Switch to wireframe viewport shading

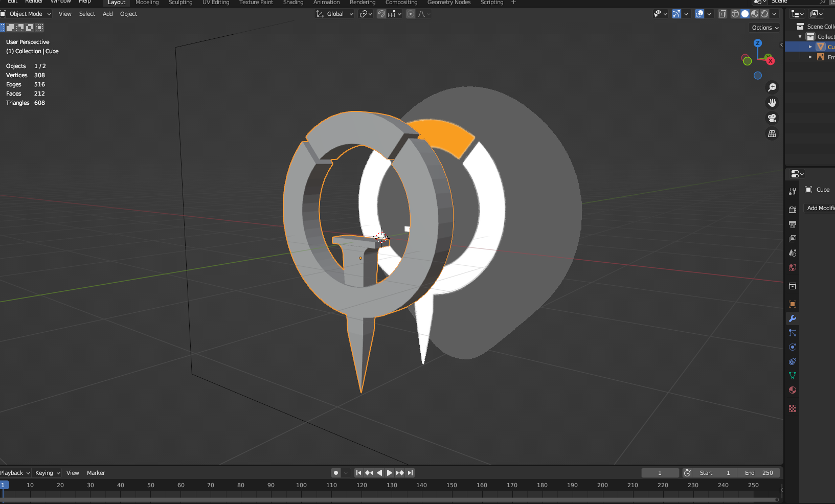coord(735,14)
